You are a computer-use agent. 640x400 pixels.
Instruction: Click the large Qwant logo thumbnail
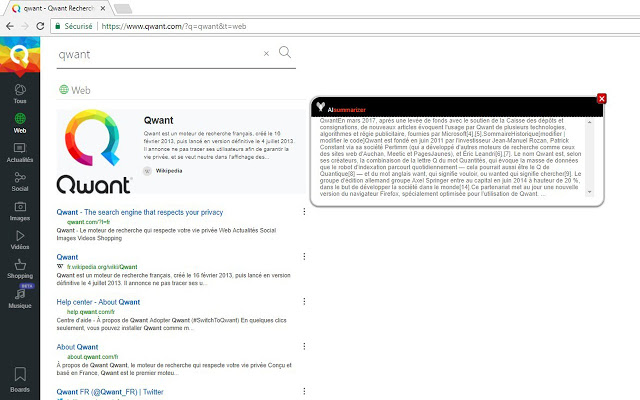point(93,151)
